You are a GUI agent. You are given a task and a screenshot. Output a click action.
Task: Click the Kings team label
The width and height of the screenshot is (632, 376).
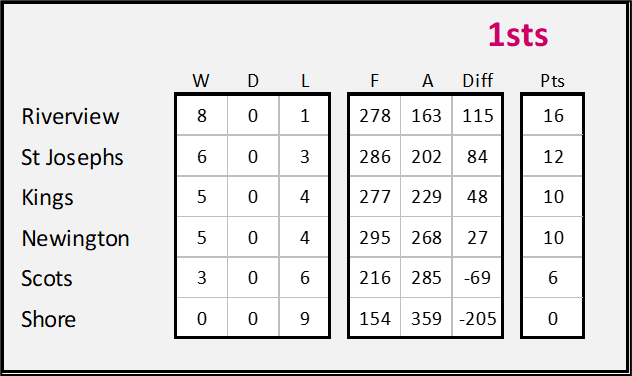47,198
